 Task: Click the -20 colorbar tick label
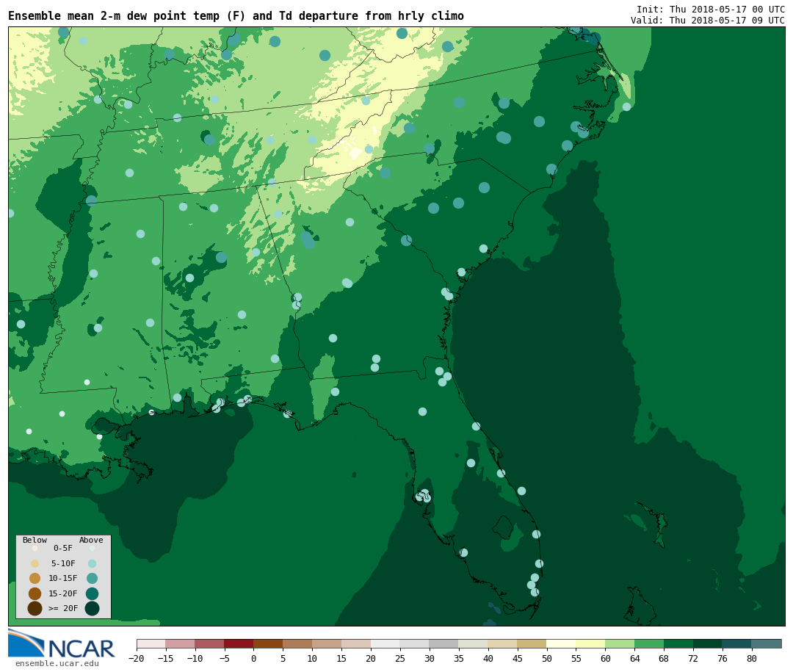coord(136,658)
